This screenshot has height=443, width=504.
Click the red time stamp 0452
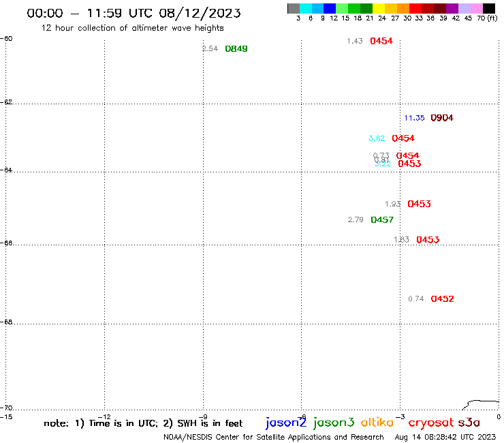[x=442, y=299]
